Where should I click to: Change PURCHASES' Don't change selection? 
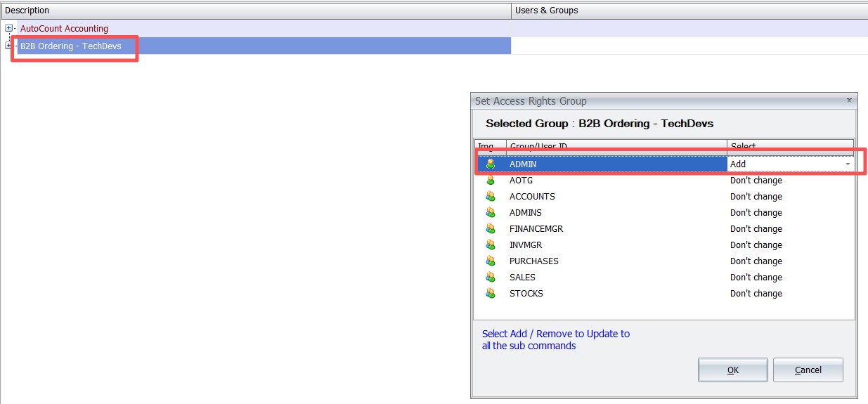pos(791,261)
